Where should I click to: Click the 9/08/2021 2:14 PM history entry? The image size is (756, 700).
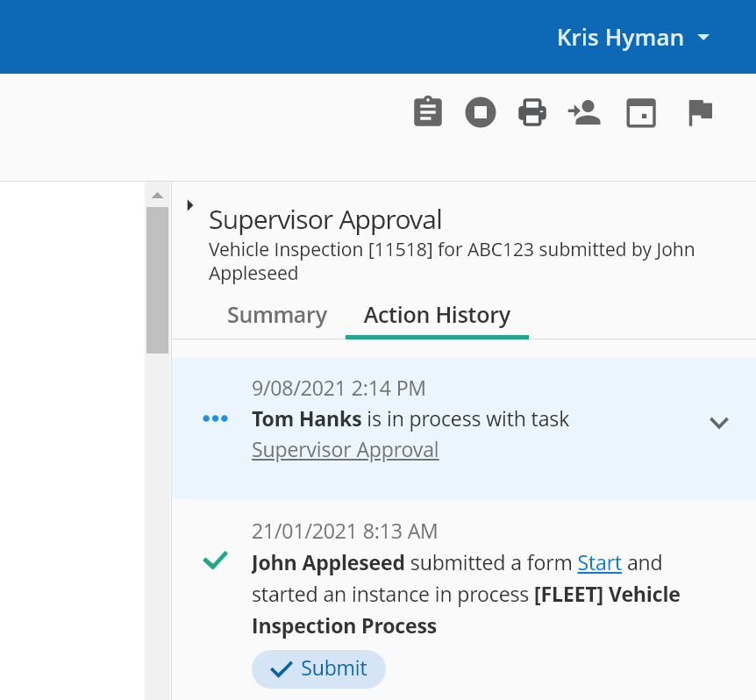[x=464, y=427]
